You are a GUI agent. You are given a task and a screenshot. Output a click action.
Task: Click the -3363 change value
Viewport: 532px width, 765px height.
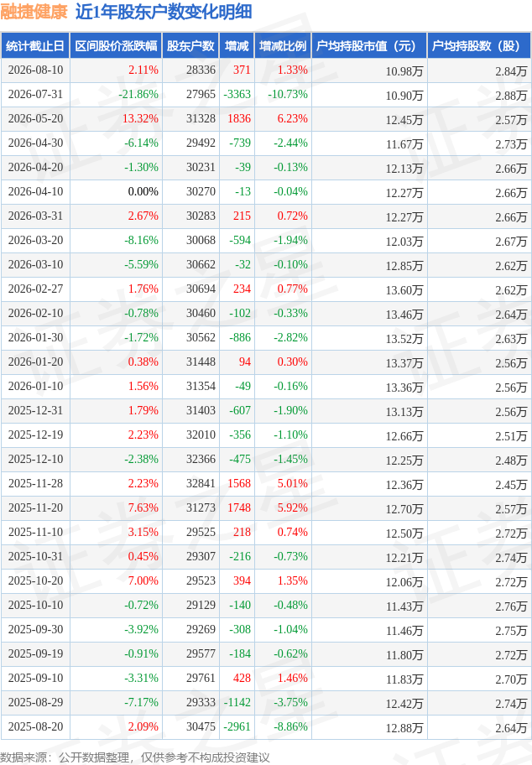point(237,95)
